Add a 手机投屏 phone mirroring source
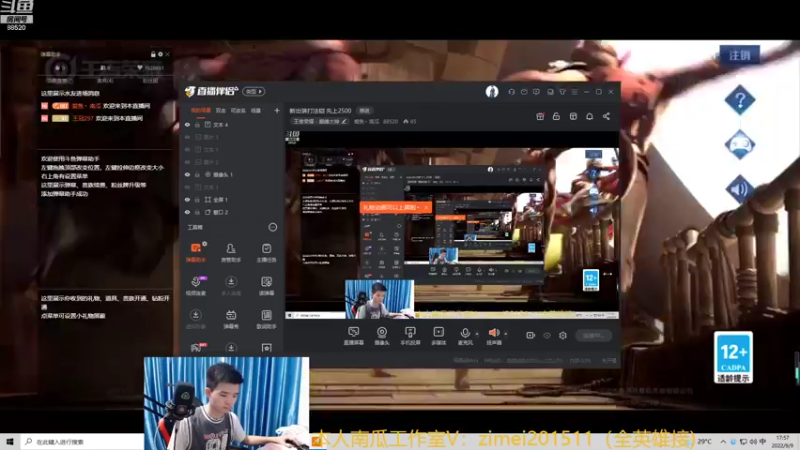 410,336
